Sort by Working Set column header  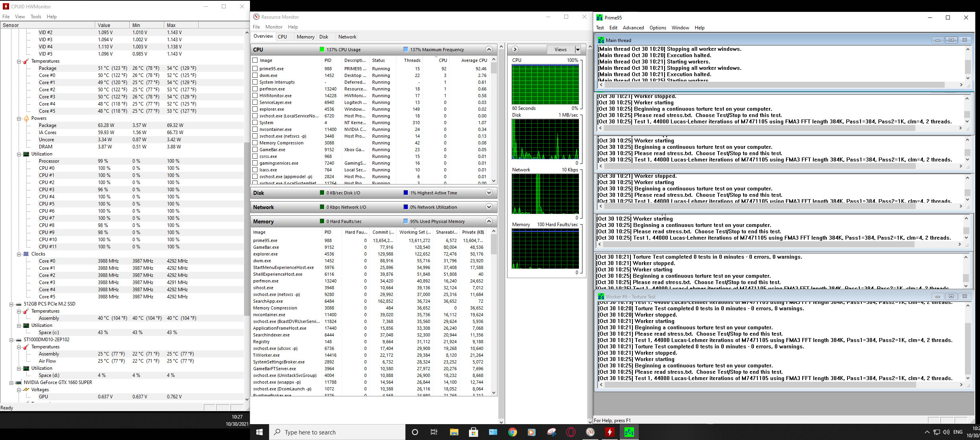(x=415, y=232)
